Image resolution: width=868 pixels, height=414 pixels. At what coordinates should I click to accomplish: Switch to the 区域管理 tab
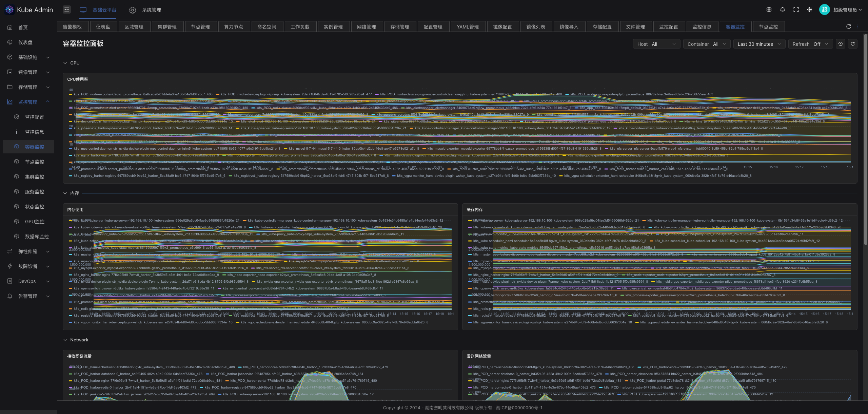[x=134, y=27]
